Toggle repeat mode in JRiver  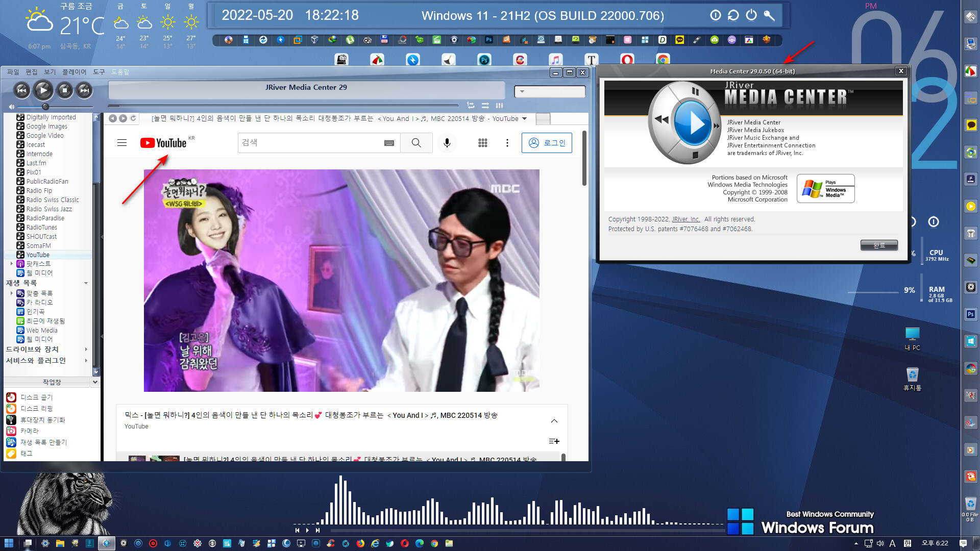tap(471, 106)
